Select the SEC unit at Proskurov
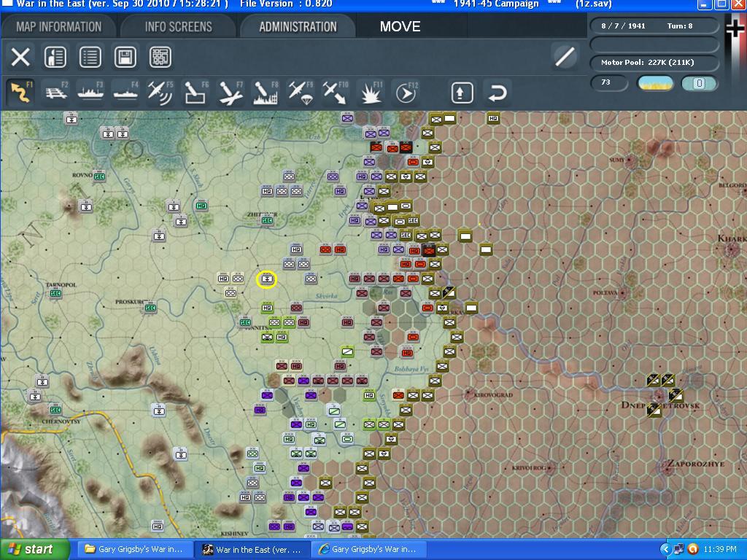 [150, 308]
